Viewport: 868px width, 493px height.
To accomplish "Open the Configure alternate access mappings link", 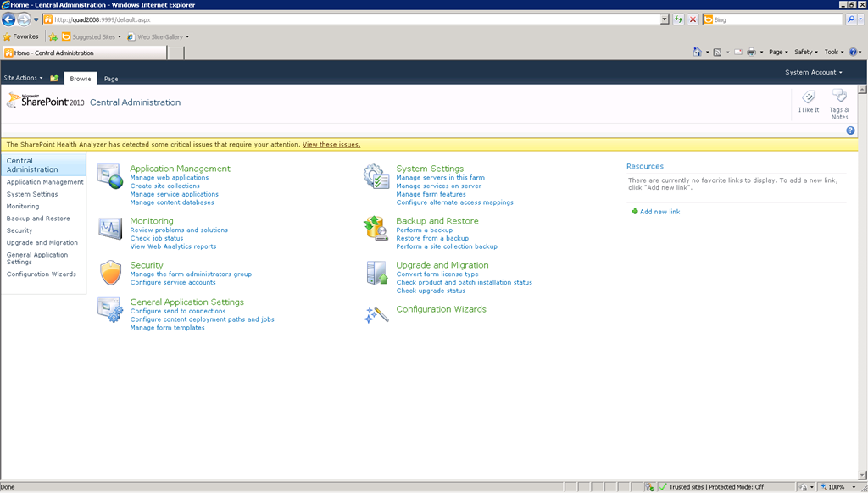I will 455,202.
